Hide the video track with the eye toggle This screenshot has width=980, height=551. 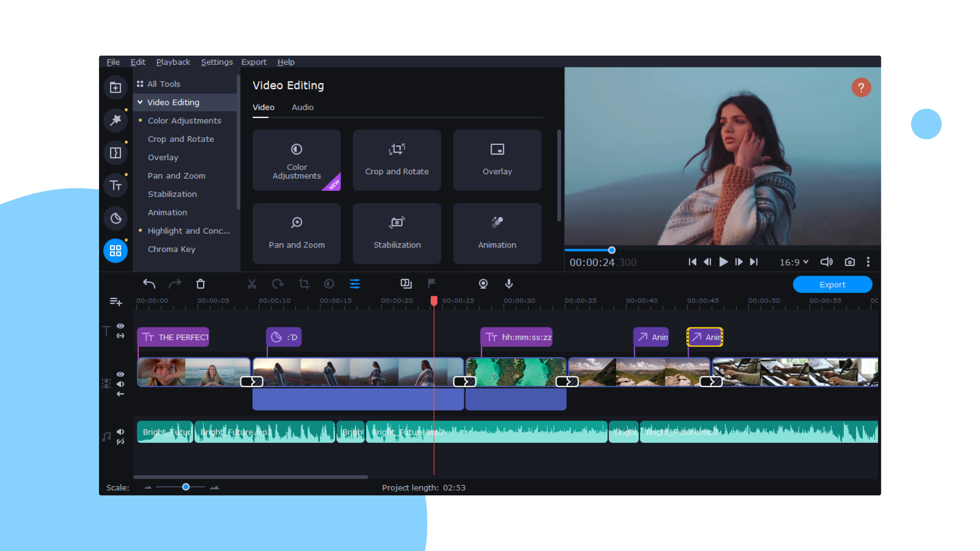(120, 373)
